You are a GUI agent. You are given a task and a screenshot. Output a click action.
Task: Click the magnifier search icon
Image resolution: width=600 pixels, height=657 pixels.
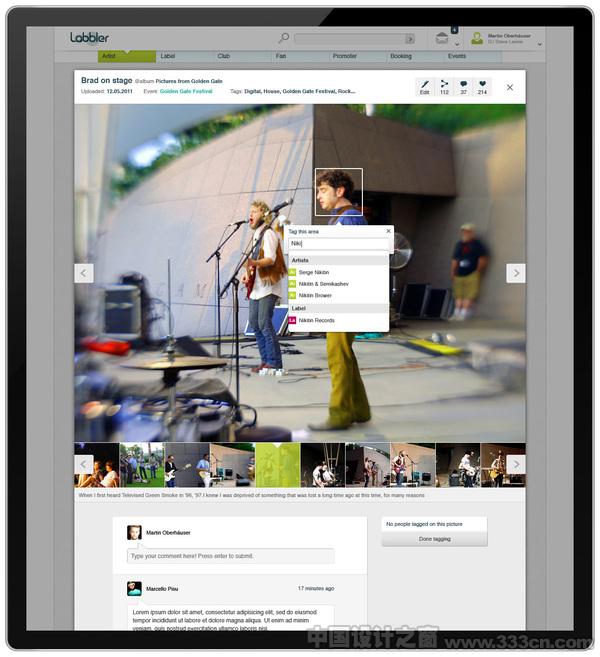(284, 38)
